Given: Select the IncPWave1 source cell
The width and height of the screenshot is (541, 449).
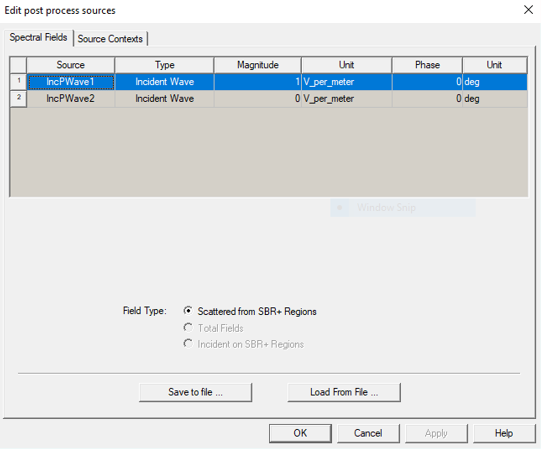Looking at the screenshot, I should [71, 82].
